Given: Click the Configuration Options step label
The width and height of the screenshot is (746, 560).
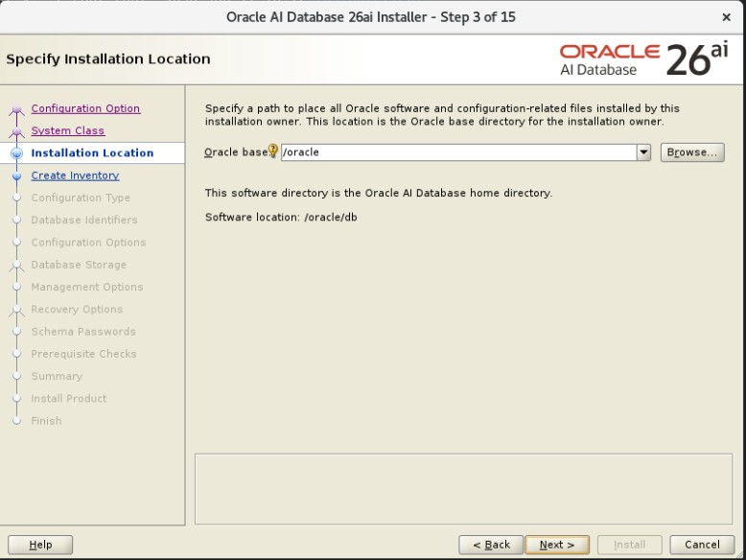Looking at the screenshot, I should pos(88,243).
